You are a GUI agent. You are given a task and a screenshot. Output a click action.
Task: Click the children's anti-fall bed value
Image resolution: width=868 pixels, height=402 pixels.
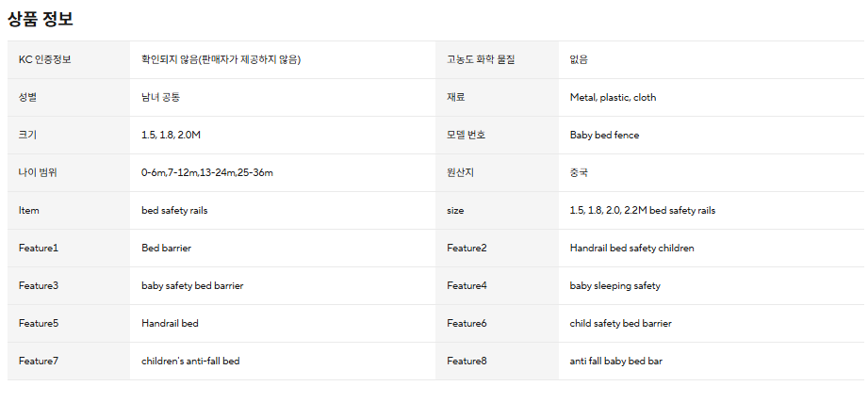(x=190, y=362)
